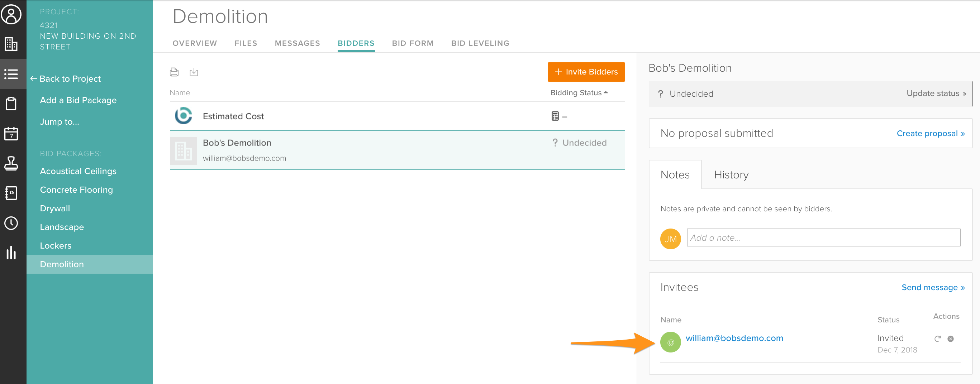Screen dimensions: 980x384
Task: Open the History tab
Action: [731, 175]
